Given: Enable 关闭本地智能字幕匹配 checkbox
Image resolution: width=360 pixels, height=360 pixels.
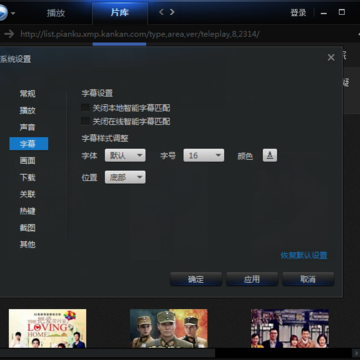Looking at the screenshot, I should point(85,108).
